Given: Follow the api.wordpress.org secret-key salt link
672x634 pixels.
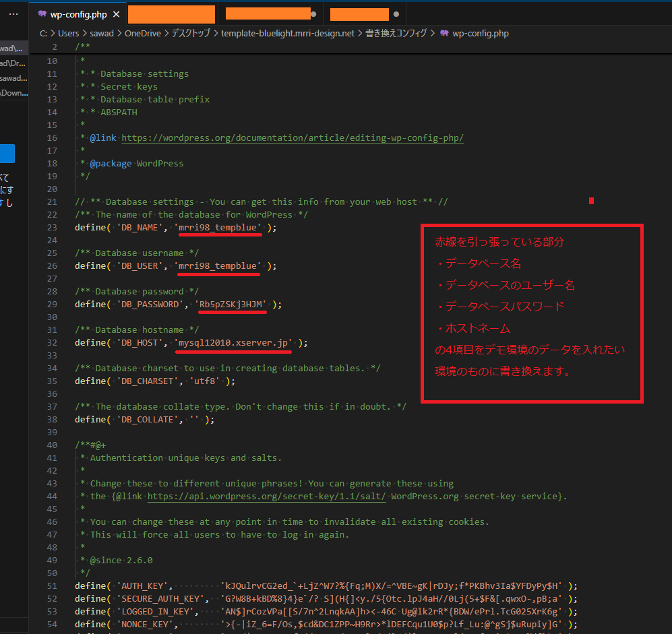Looking at the screenshot, I should pos(266,497).
